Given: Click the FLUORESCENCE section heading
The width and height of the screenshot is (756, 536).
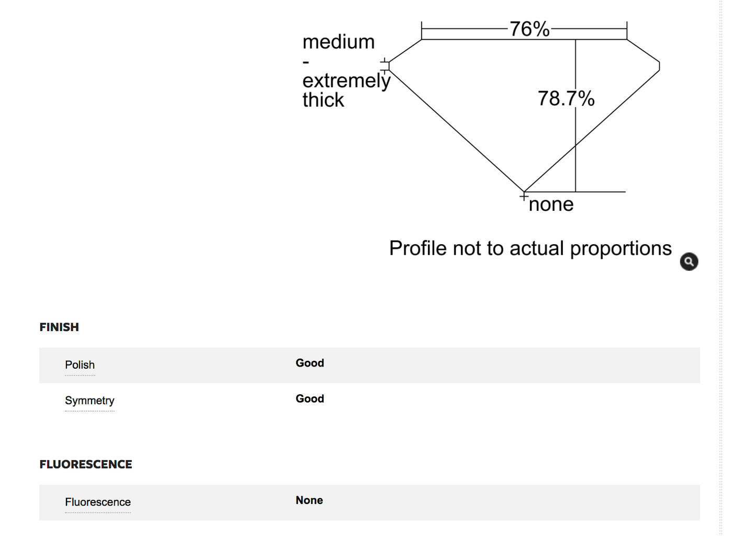Looking at the screenshot, I should (86, 464).
